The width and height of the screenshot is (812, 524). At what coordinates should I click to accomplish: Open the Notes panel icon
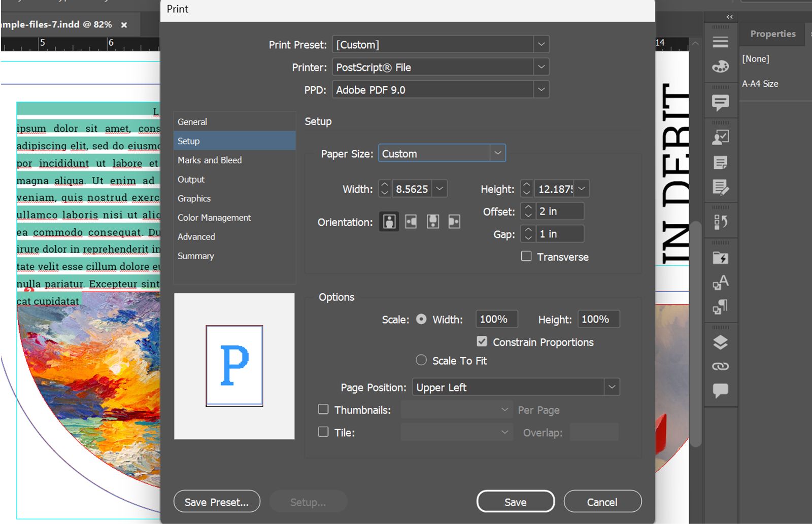pos(720,163)
